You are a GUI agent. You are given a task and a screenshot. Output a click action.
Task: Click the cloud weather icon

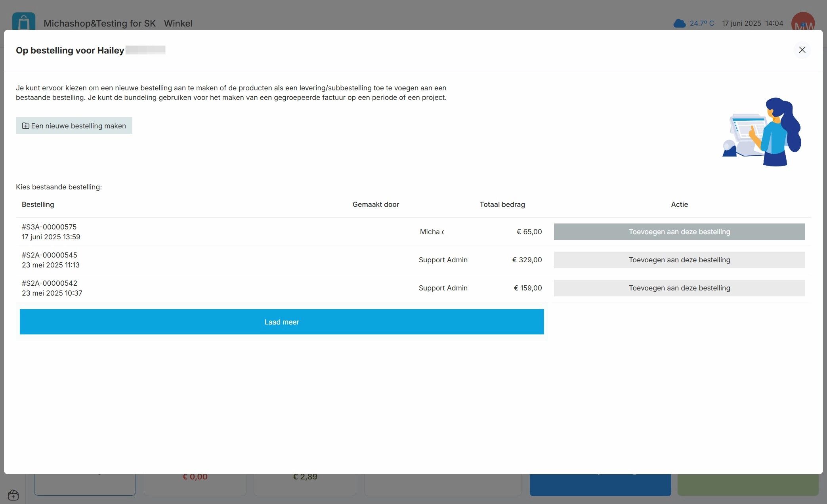pos(679,23)
